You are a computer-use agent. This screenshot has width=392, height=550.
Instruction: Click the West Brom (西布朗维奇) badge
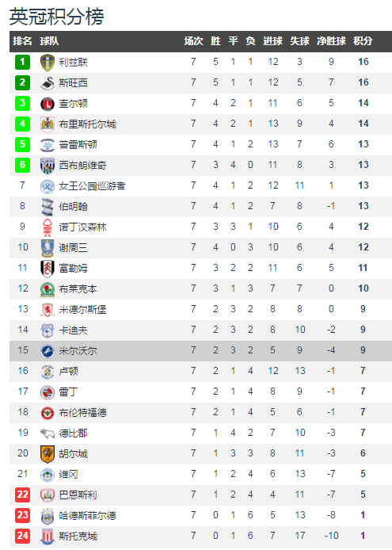click(48, 166)
